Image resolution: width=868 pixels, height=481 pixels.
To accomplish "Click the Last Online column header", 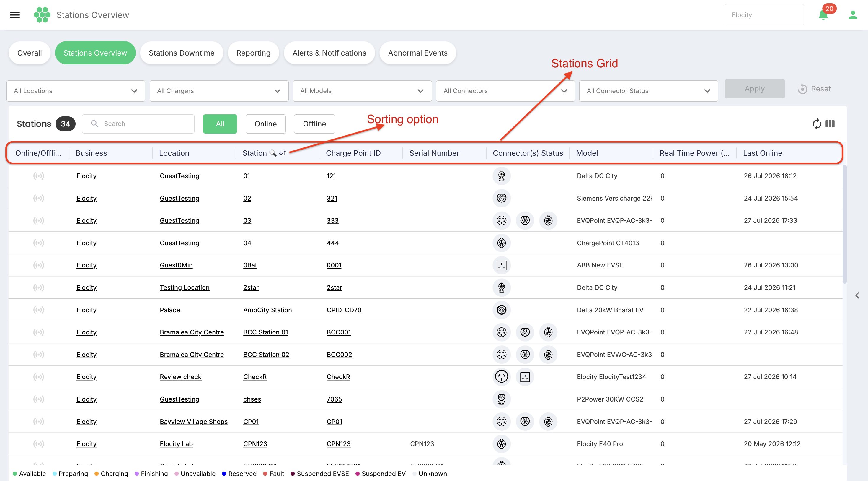I will (x=763, y=153).
